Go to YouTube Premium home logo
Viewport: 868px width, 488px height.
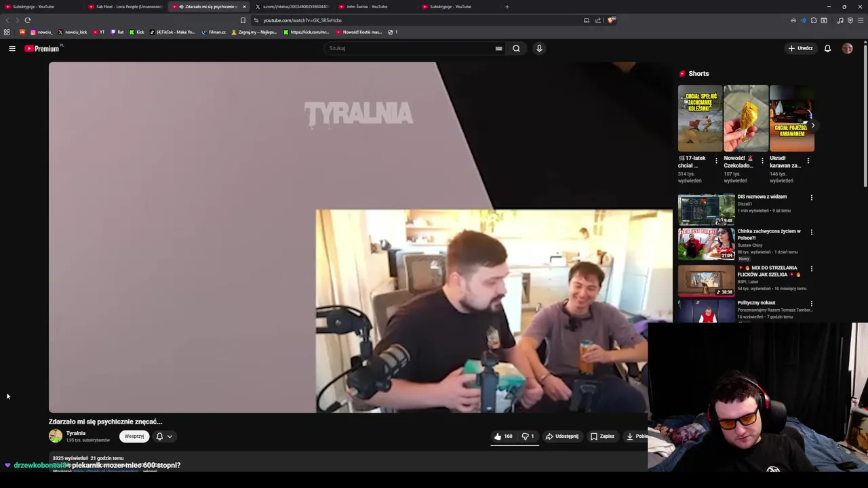click(x=43, y=48)
